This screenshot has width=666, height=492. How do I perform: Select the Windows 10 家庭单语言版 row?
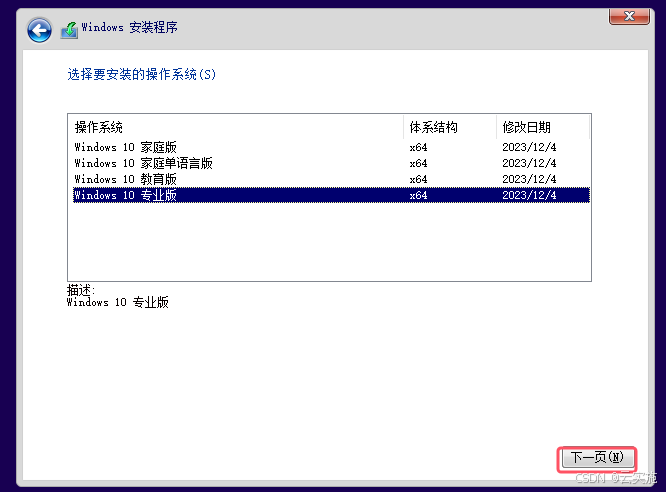click(331, 163)
